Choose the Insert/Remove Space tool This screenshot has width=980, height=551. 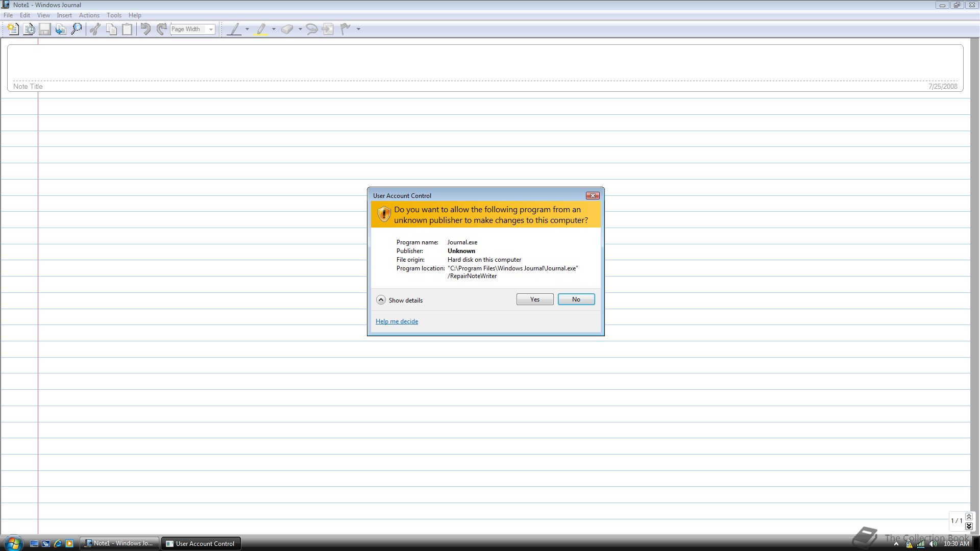328,29
